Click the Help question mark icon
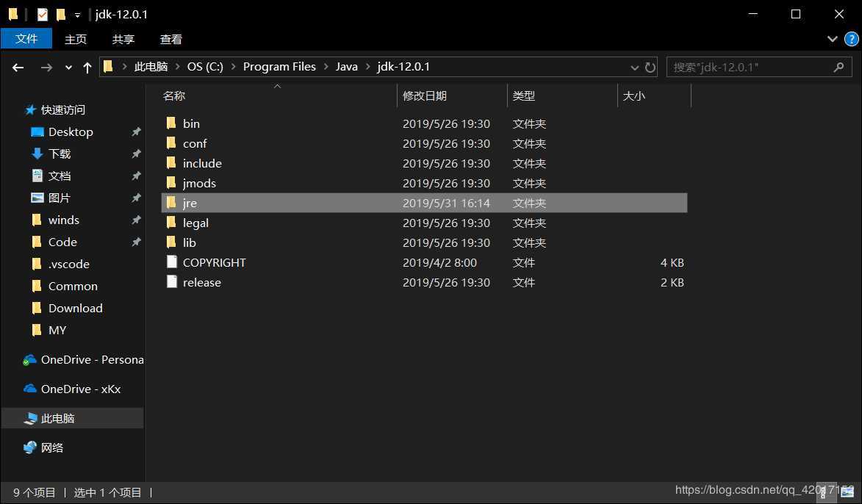The height and width of the screenshot is (504, 862). (x=850, y=39)
